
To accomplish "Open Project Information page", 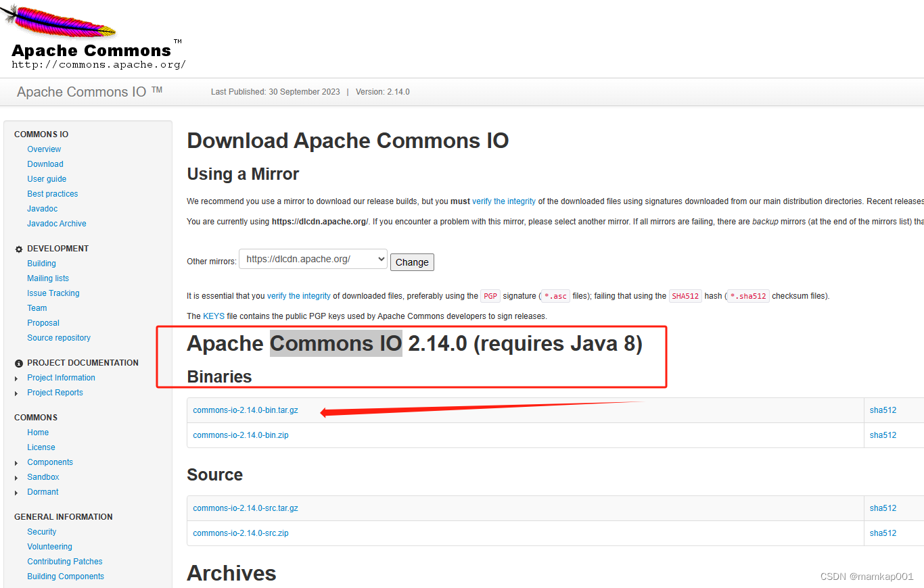I will coord(61,378).
